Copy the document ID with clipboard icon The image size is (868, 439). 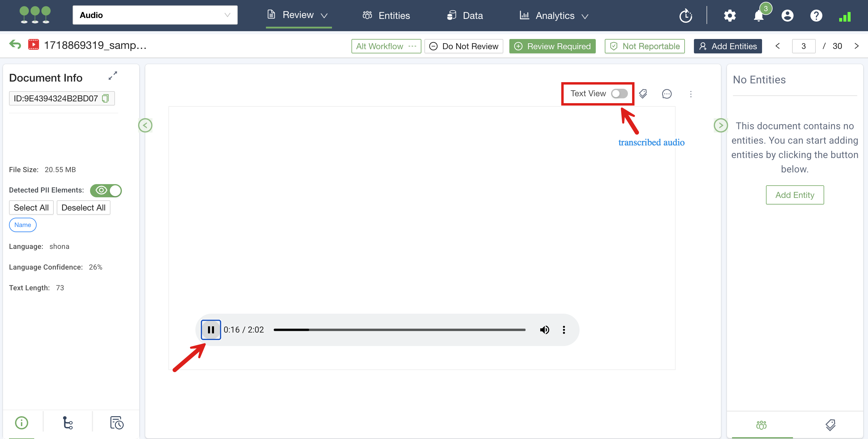click(105, 98)
